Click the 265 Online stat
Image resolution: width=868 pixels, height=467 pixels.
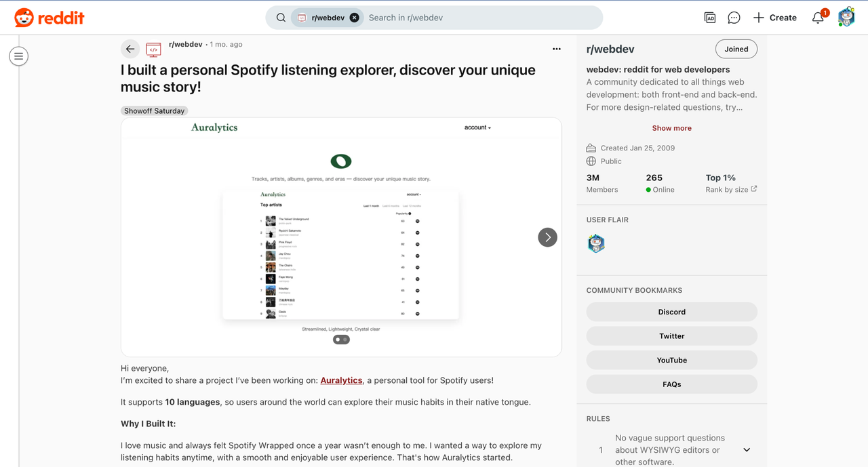[660, 184]
